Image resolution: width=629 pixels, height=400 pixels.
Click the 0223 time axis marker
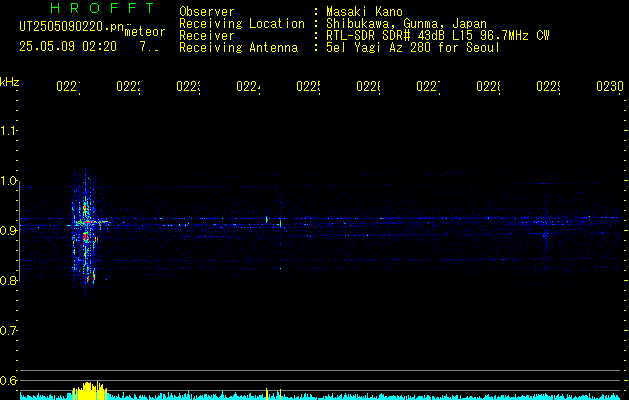(x=188, y=86)
